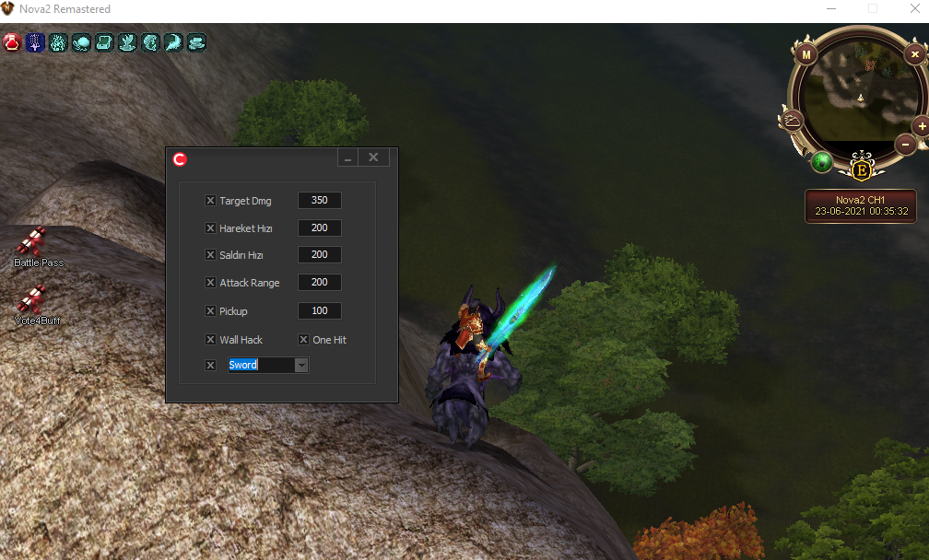Click the Saldırı Hızı value field
929x560 pixels.
(319, 254)
